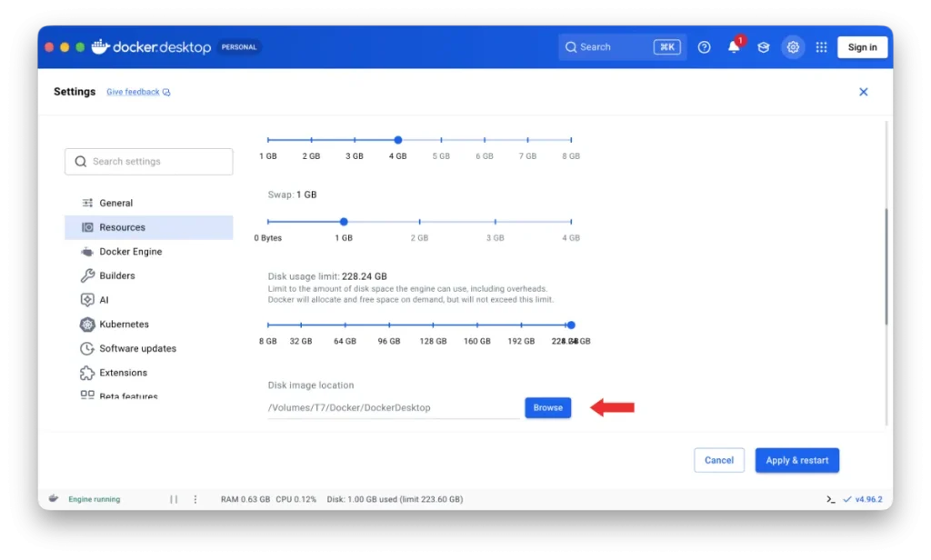Click the ⌘K shortcut badge in search

point(666,47)
